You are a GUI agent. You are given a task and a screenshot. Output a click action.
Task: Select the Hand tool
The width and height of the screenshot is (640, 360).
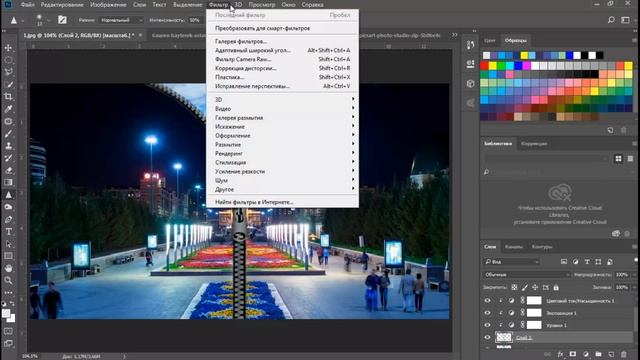coord(8,268)
